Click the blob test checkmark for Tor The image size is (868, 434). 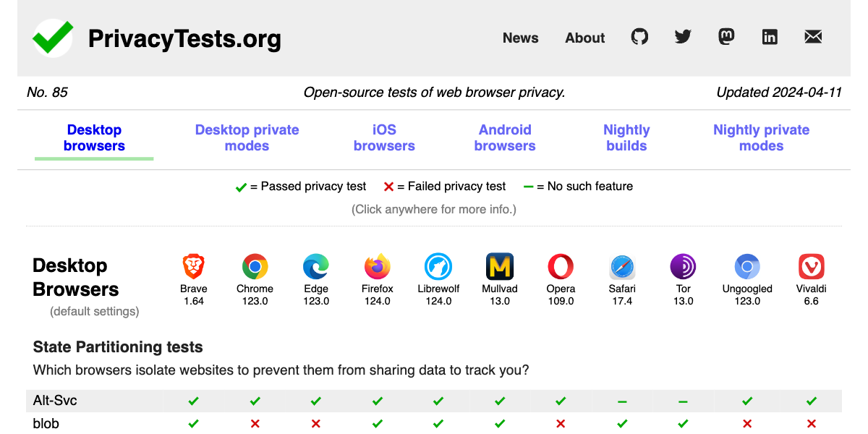(x=684, y=424)
